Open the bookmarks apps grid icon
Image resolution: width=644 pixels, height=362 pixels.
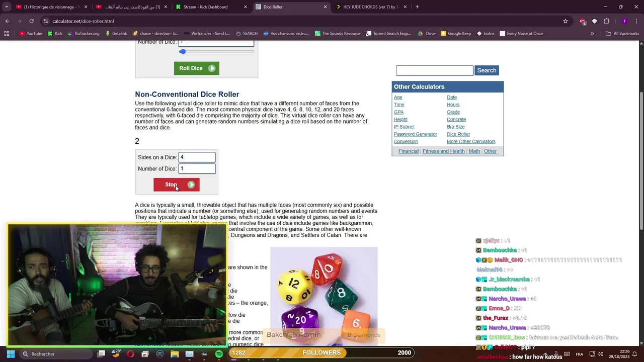(x=7, y=34)
